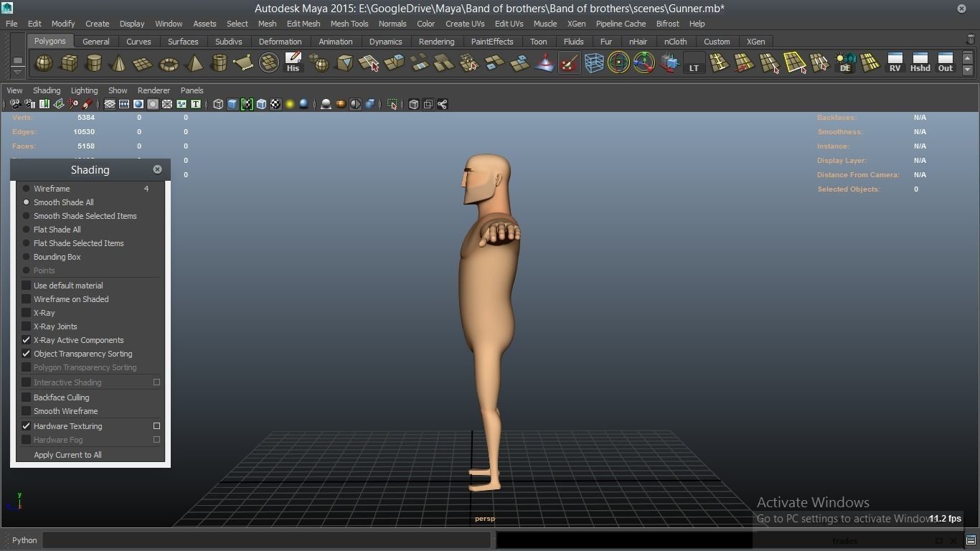Toggle smooth shade all cube icon
Image resolution: width=980 pixels, height=551 pixels.
[x=232, y=104]
